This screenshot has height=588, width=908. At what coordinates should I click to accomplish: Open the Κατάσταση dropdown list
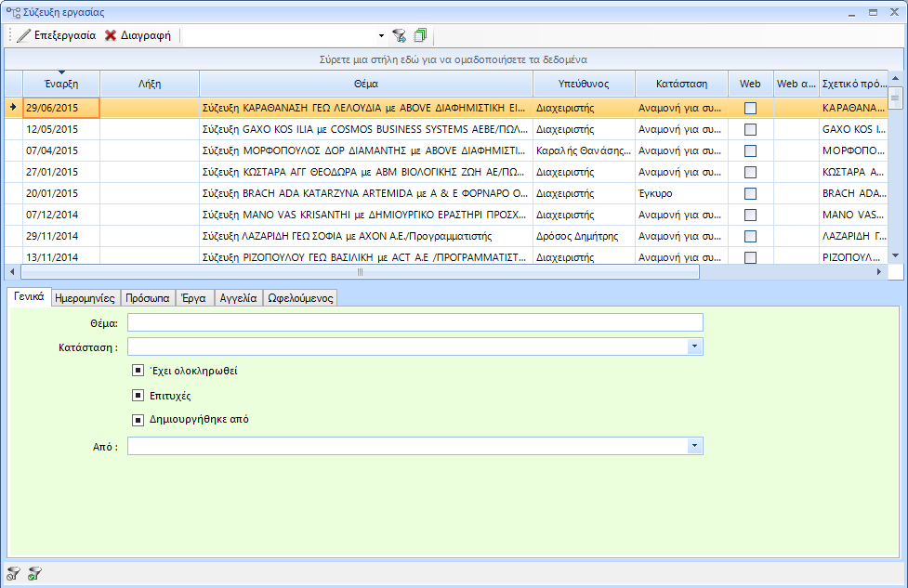click(x=695, y=346)
